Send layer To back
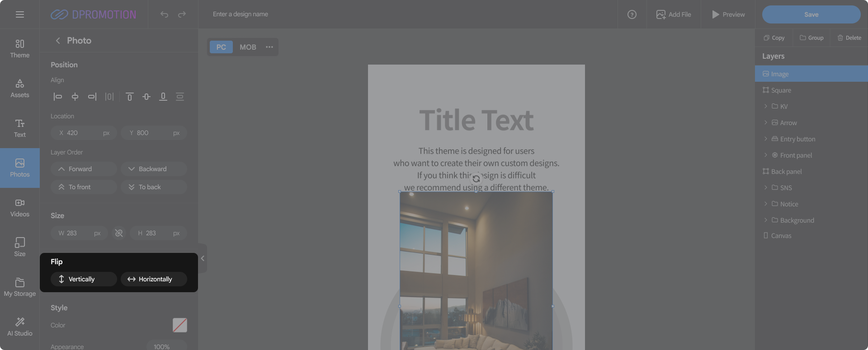This screenshot has height=350, width=868. (x=154, y=187)
